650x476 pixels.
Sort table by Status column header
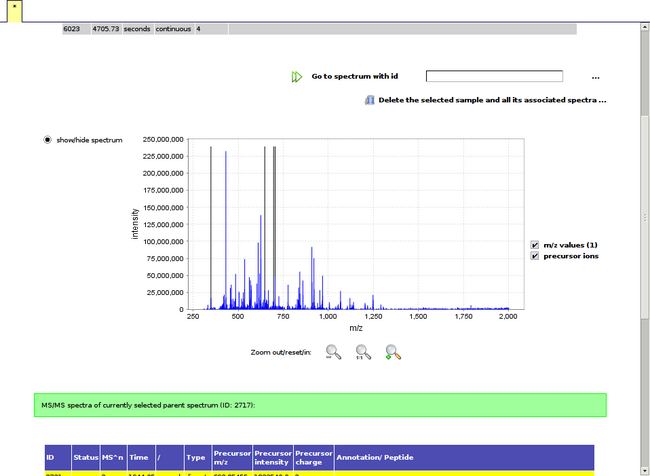pyautogui.click(x=85, y=457)
